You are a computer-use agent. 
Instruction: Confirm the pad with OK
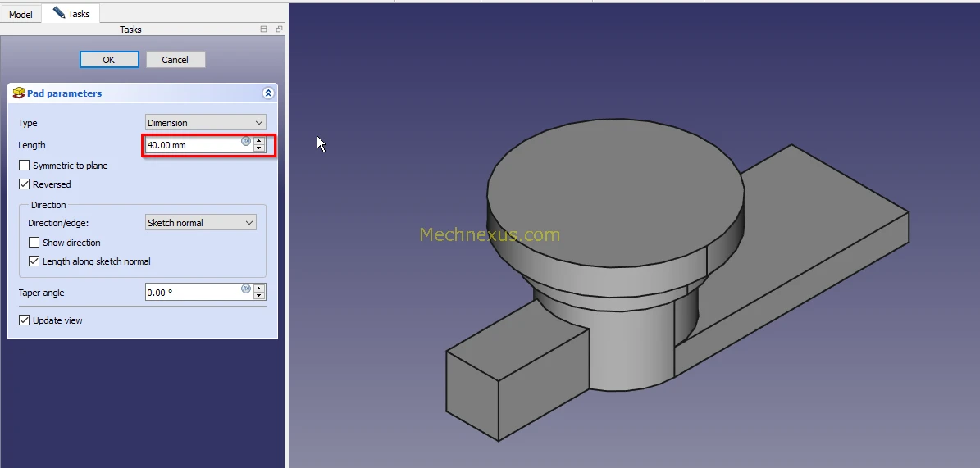(x=109, y=59)
